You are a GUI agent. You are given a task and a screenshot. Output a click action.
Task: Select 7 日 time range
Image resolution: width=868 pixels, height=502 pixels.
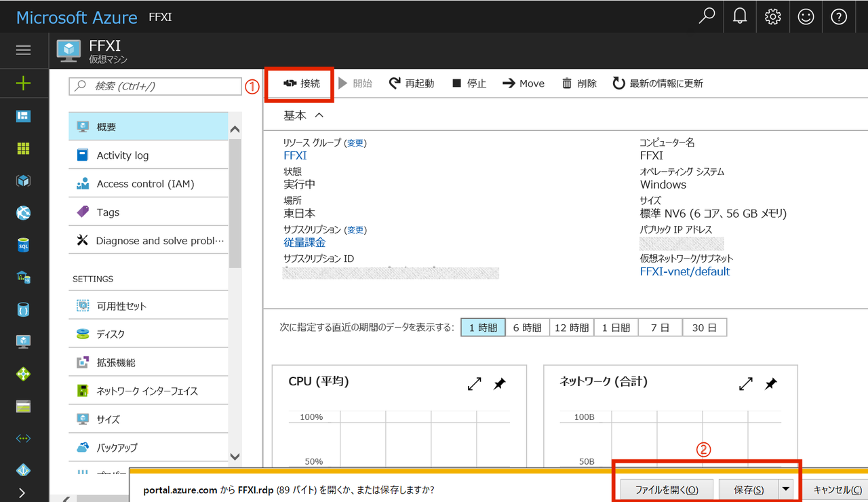pos(660,328)
